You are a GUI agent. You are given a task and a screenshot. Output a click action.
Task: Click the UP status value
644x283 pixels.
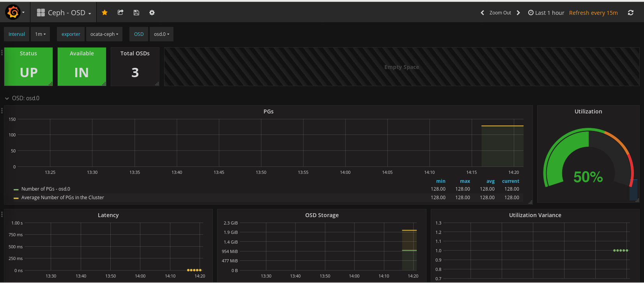pyautogui.click(x=29, y=73)
